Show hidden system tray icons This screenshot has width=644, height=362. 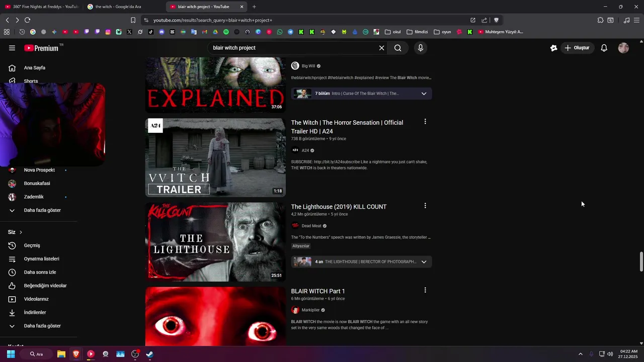tap(580, 354)
